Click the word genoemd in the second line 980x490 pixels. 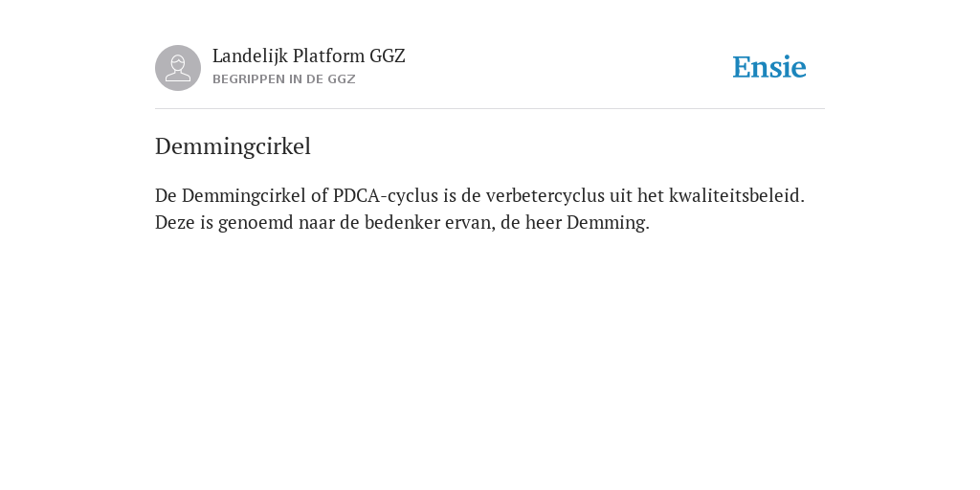pos(256,222)
